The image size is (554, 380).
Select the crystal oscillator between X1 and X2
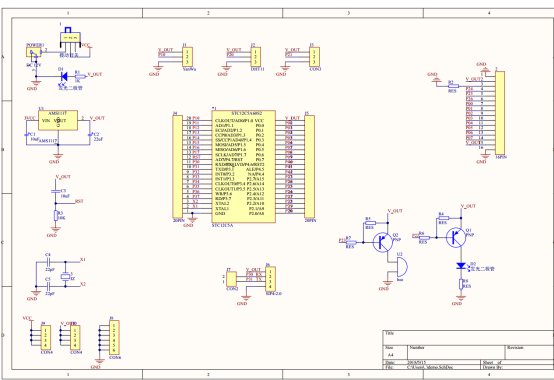[x=65, y=276]
